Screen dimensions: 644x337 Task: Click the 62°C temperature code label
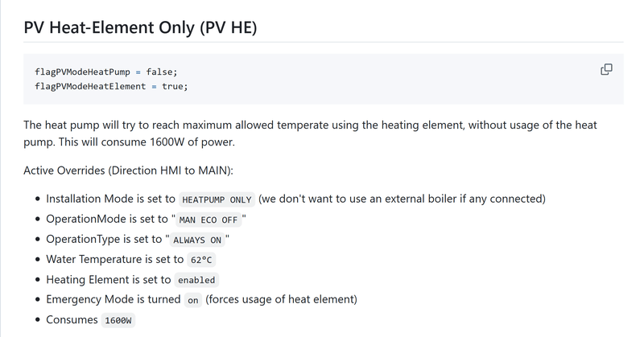click(200, 260)
